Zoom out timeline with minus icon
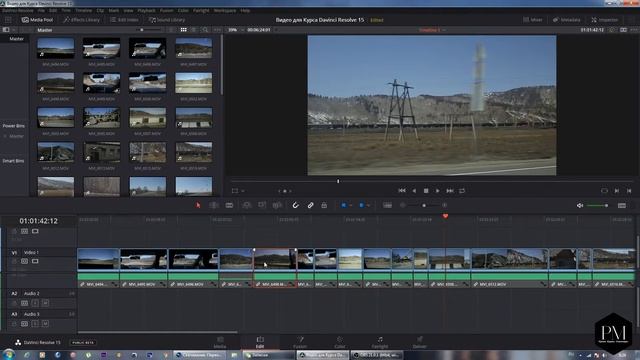The width and height of the screenshot is (640, 360). pyautogui.click(x=403, y=205)
